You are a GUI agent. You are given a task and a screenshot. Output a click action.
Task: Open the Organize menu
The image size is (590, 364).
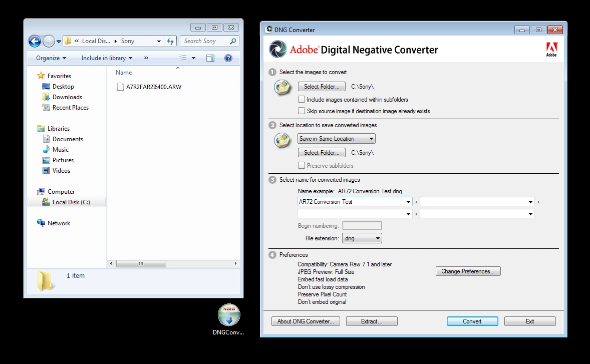51,58
